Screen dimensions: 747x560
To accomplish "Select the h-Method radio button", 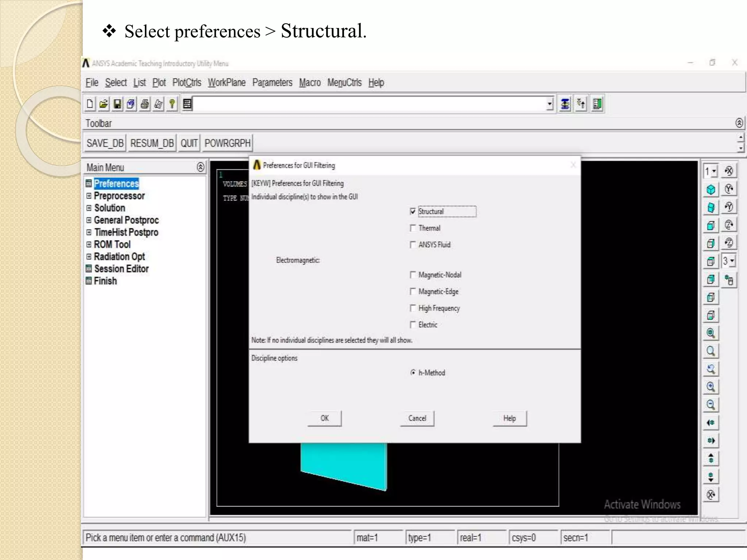I will click(413, 373).
